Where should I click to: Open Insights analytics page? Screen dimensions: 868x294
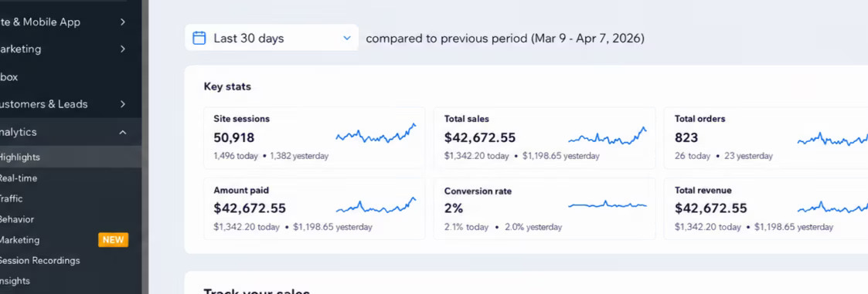coord(70,281)
